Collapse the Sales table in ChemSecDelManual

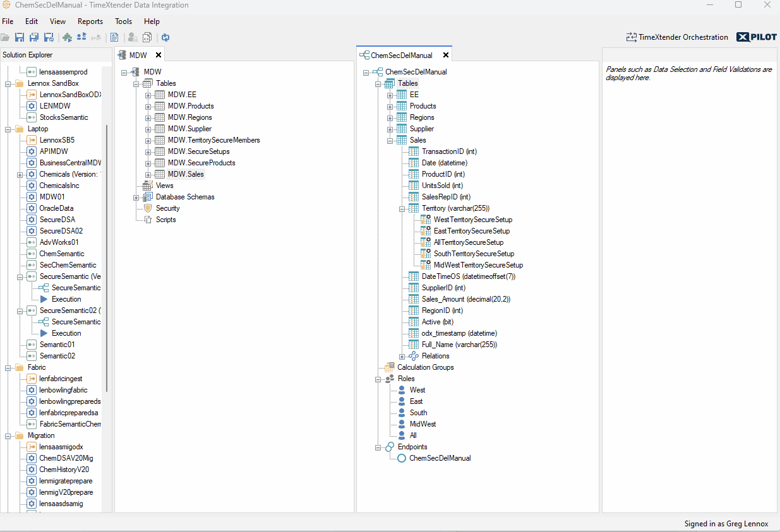[390, 140]
